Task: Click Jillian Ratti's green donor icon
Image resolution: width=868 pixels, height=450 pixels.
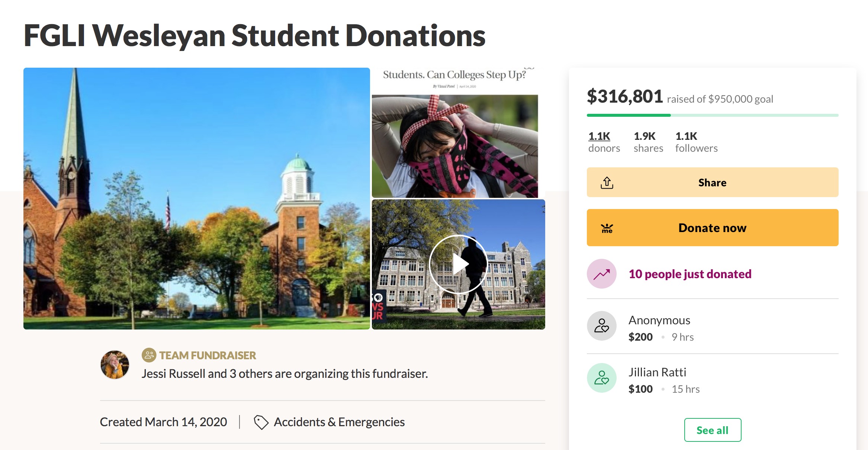Action: click(601, 378)
